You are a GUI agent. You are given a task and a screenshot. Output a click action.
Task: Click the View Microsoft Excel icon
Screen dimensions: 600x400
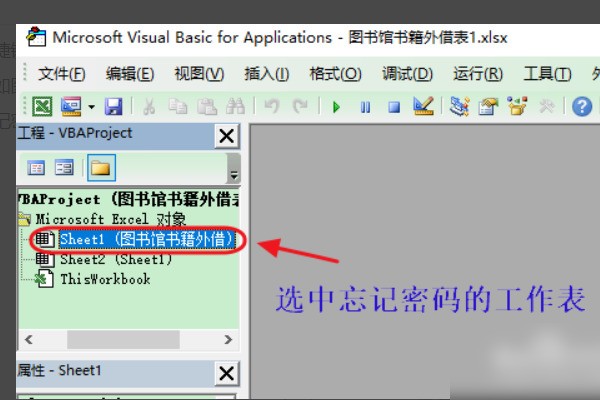(42, 106)
